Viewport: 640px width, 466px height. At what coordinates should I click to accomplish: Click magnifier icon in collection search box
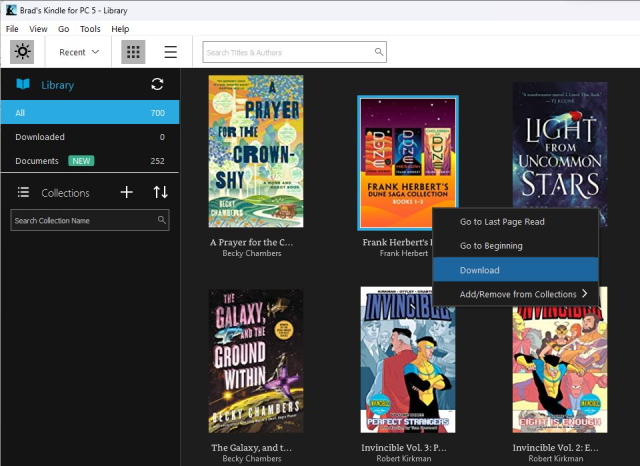161,220
